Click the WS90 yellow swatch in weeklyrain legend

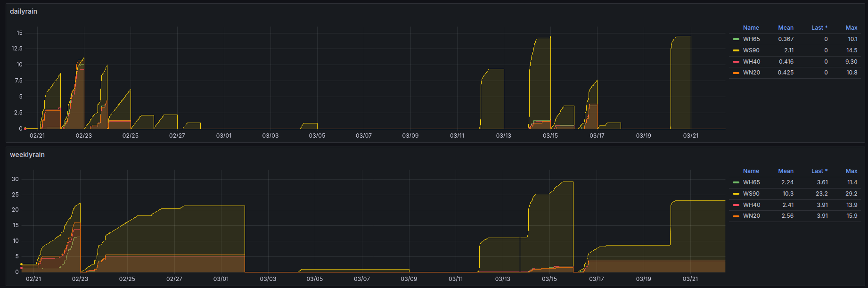tap(736, 194)
